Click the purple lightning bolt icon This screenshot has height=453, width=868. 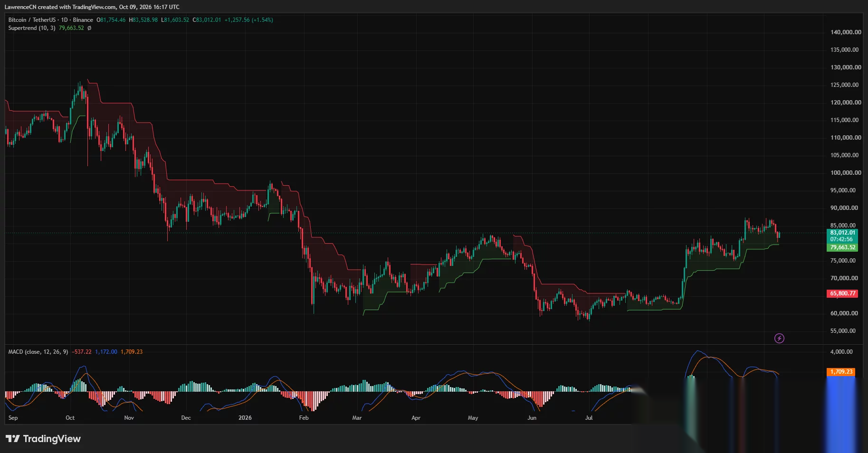click(x=779, y=338)
